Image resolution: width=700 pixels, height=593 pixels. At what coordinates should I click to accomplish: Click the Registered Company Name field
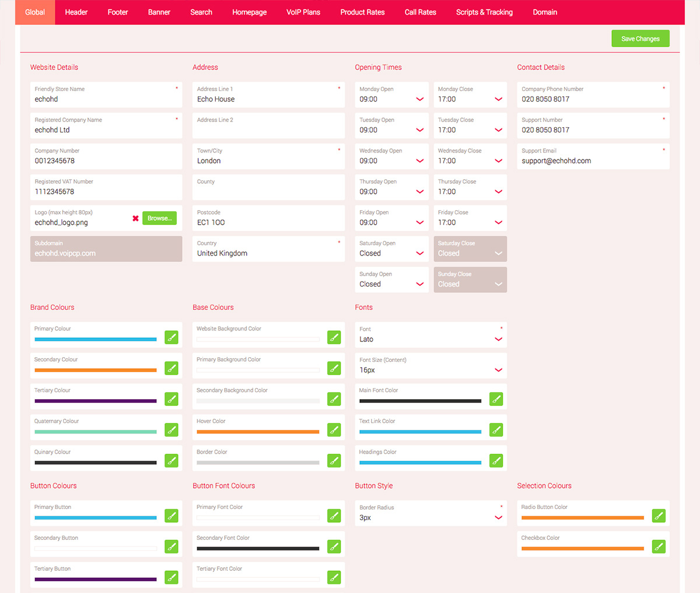[x=106, y=125]
